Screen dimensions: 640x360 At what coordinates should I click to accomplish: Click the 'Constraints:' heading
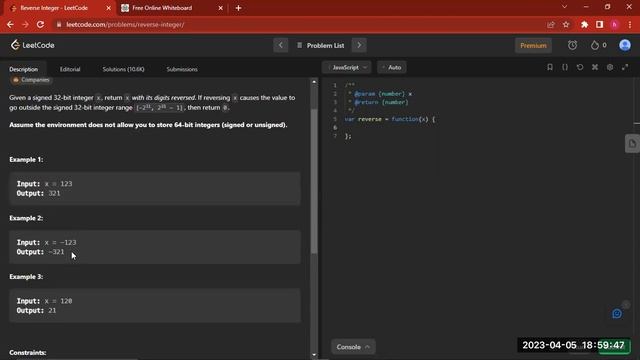pos(28,353)
